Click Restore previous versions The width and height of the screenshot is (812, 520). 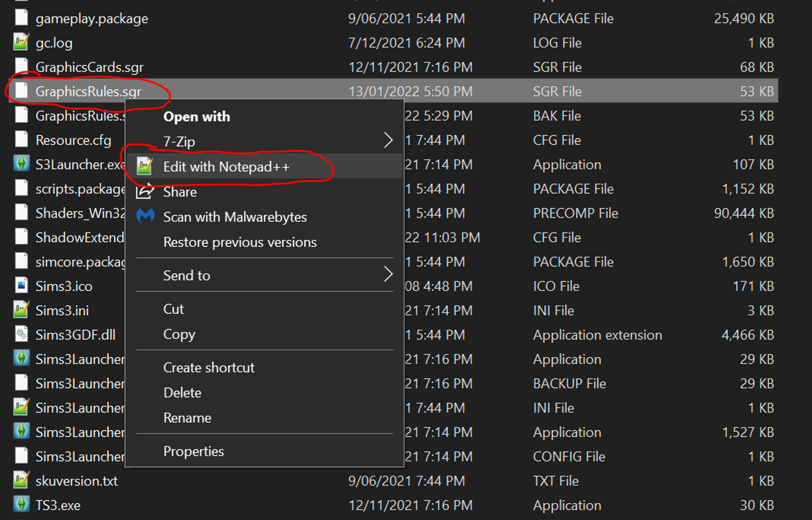[240, 242]
